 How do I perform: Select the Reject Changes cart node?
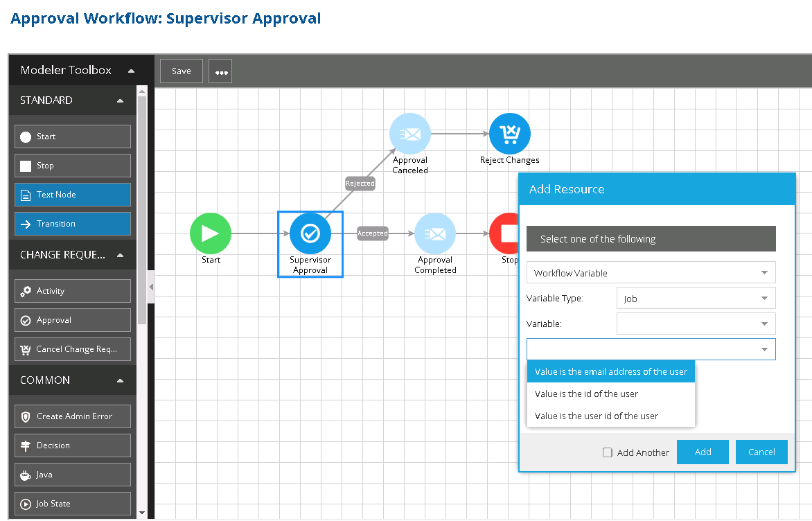[510, 134]
